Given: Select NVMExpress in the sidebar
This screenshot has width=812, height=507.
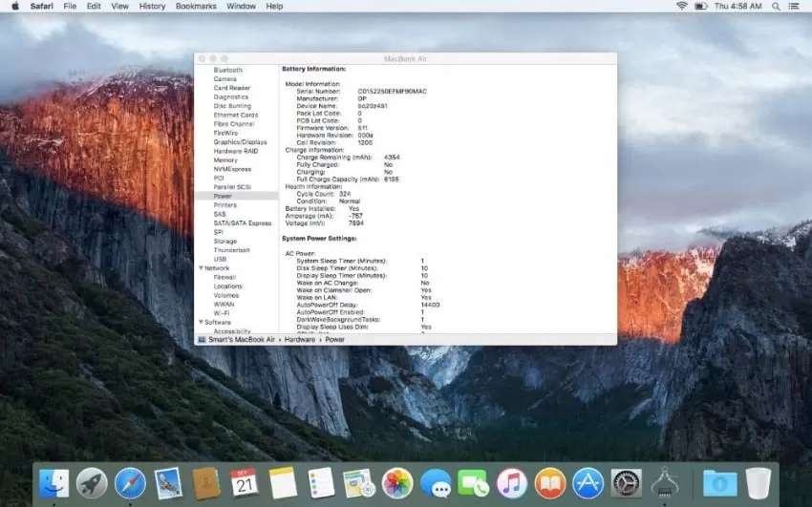Looking at the screenshot, I should (232, 169).
